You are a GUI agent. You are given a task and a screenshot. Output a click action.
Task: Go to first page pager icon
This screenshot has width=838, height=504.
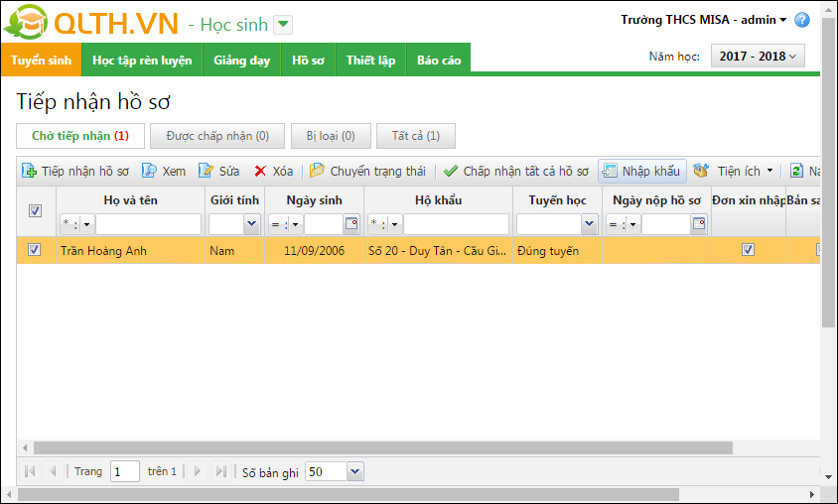tap(31, 471)
